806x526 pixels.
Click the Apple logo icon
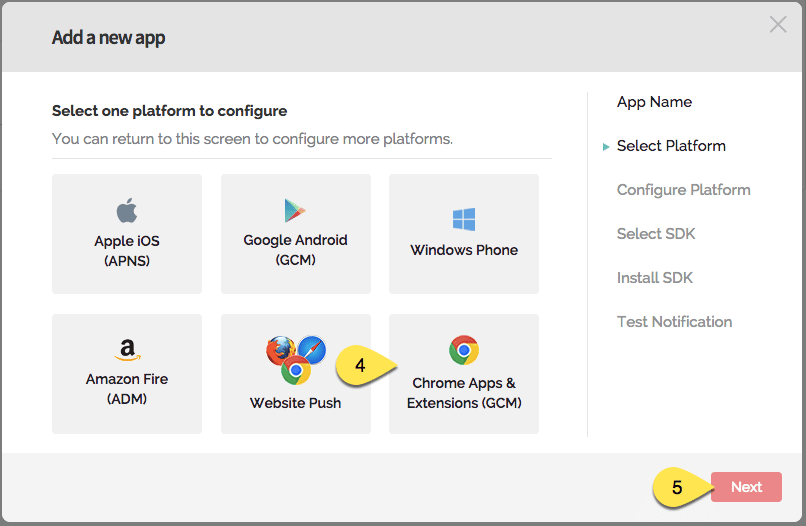click(126, 211)
